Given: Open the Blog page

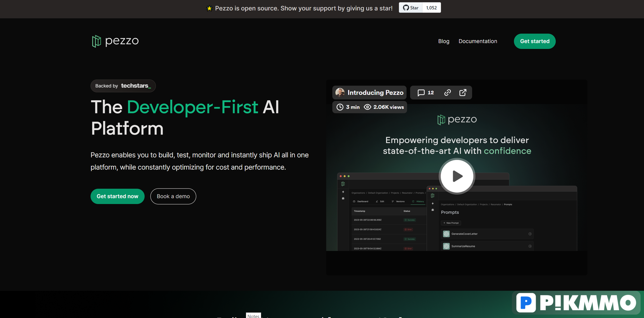Looking at the screenshot, I should 443,41.
